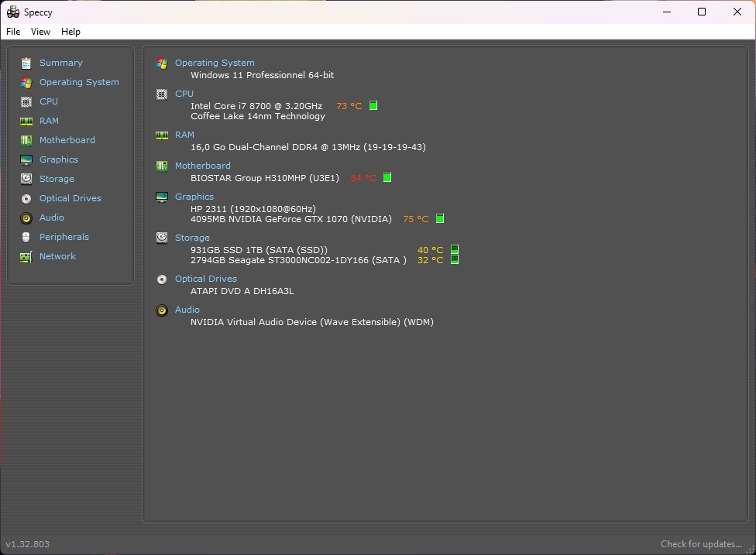The height and width of the screenshot is (555, 756).
Task: Click Intel Core i7 8700 text
Action: (256, 106)
